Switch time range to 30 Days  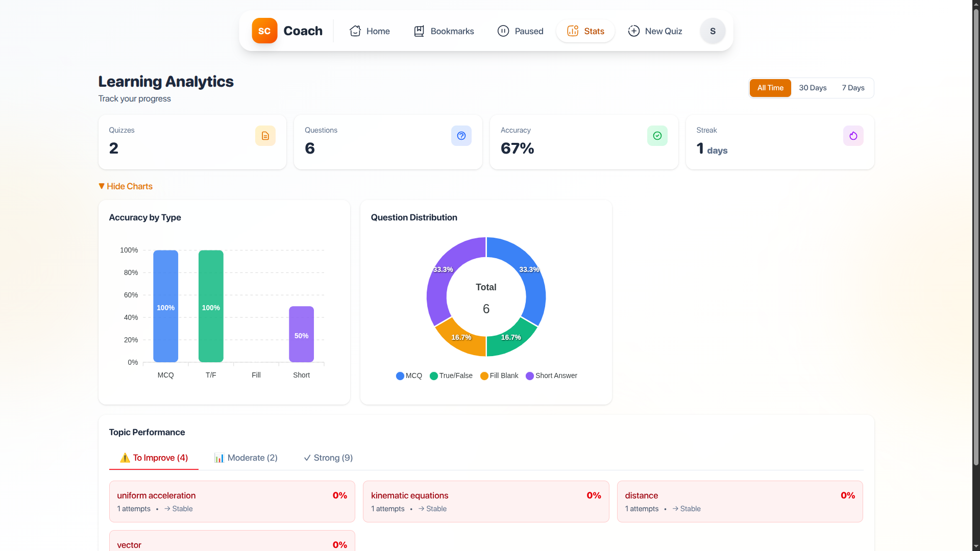pyautogui.click(x=813, y=88)
